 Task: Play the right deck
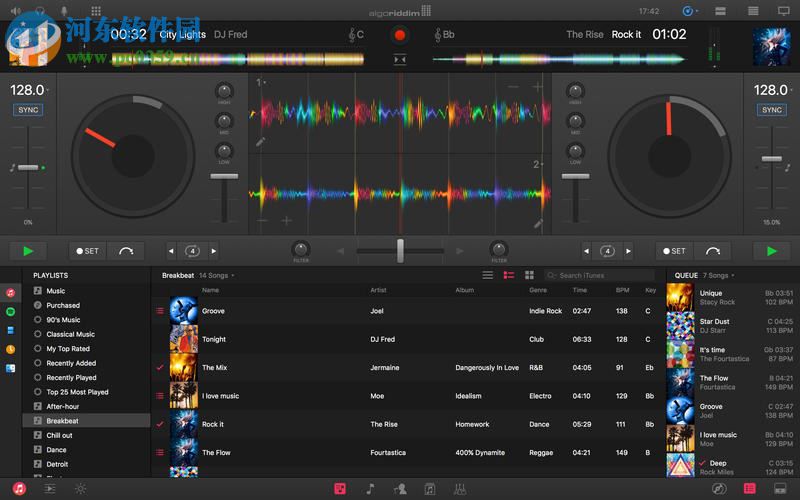[x=771, y=251]
